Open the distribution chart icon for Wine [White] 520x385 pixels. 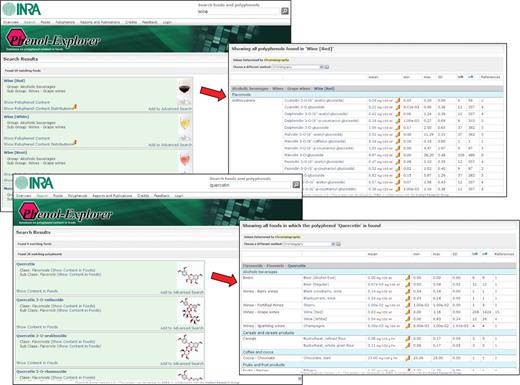pos(75,143)
